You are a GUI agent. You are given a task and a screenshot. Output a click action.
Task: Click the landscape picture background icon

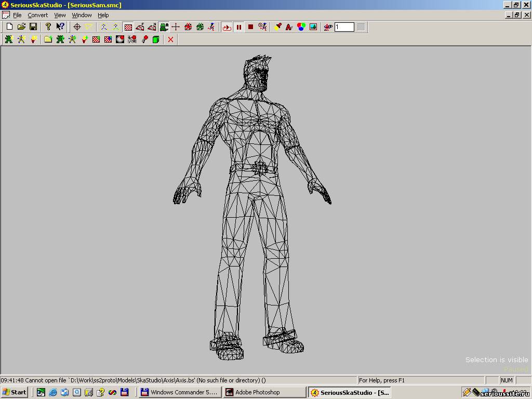point(313,27)
